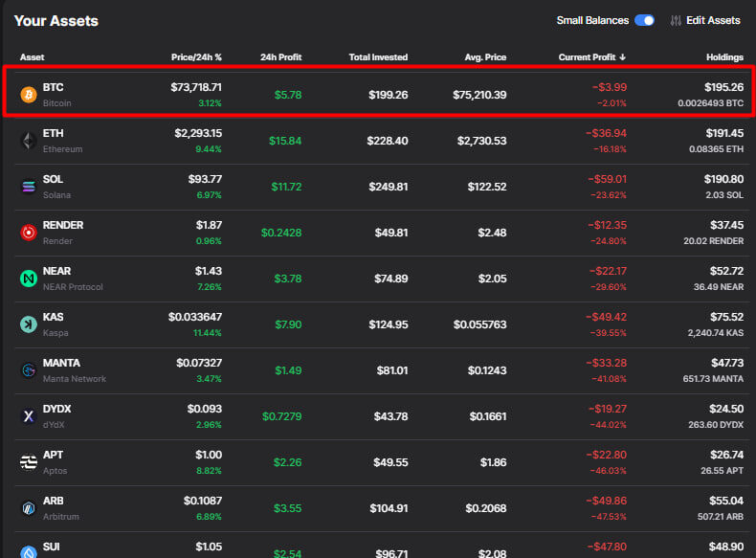The width and height of the screenshot is (756, 558).
Task: Click BTC total invested $199.26
Action: click(x=389, y=95)
